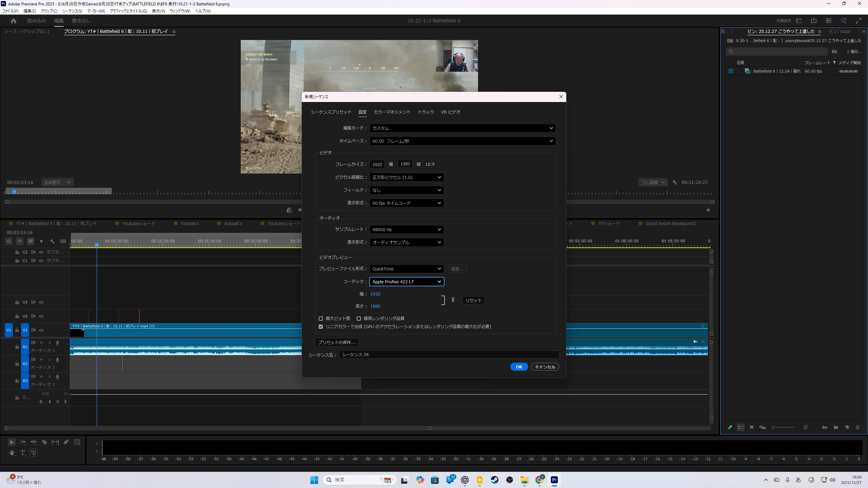This screenshot has height=488, width=868.
Task: Click the シーケンス名 input field
Action: (x=449, y=354)
